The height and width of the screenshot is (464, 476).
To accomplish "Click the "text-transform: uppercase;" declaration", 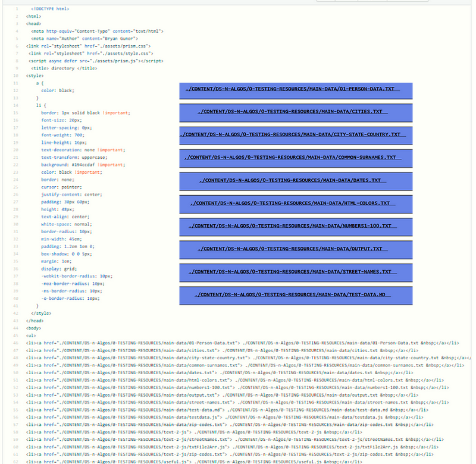I will tap(74, 158).
